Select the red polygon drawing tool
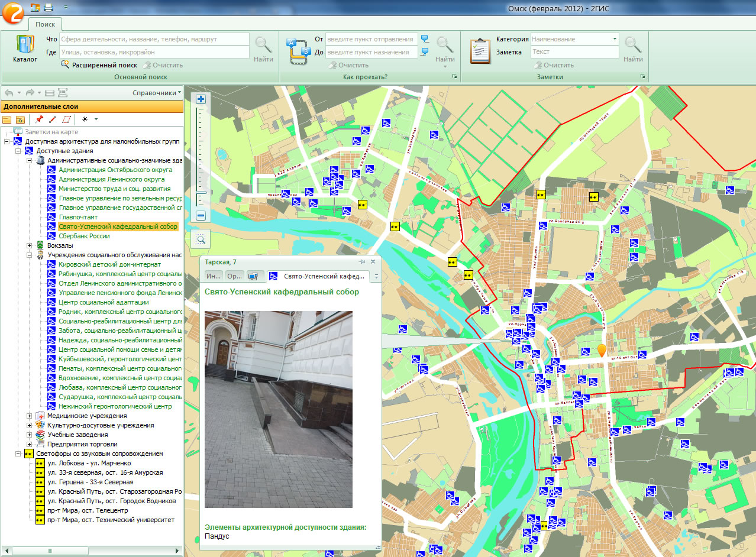 (66, 119)
